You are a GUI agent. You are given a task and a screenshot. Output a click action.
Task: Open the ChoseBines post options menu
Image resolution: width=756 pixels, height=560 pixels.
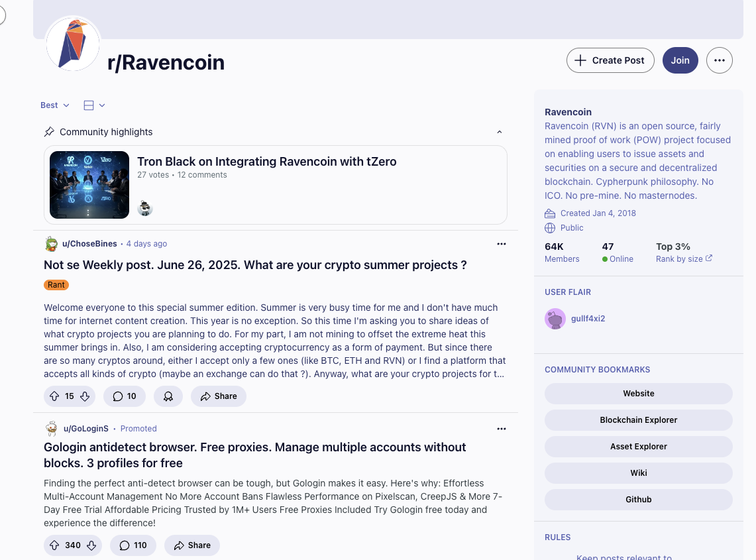[x=501, y=244]
